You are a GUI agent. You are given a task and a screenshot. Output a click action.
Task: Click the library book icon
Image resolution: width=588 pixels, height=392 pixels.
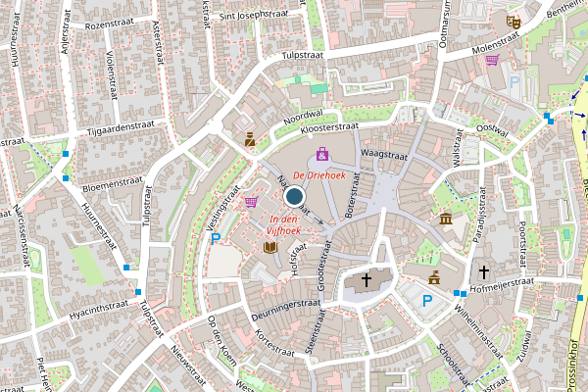[x=270, y=247]
